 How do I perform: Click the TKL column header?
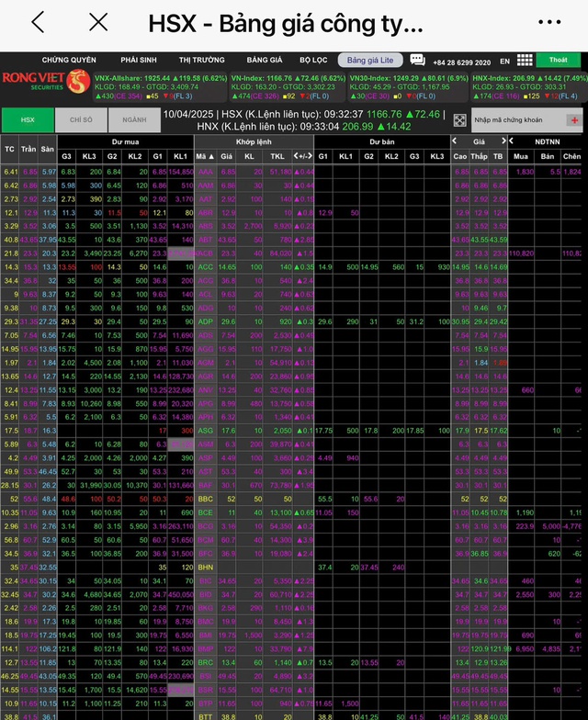point(277,156)
